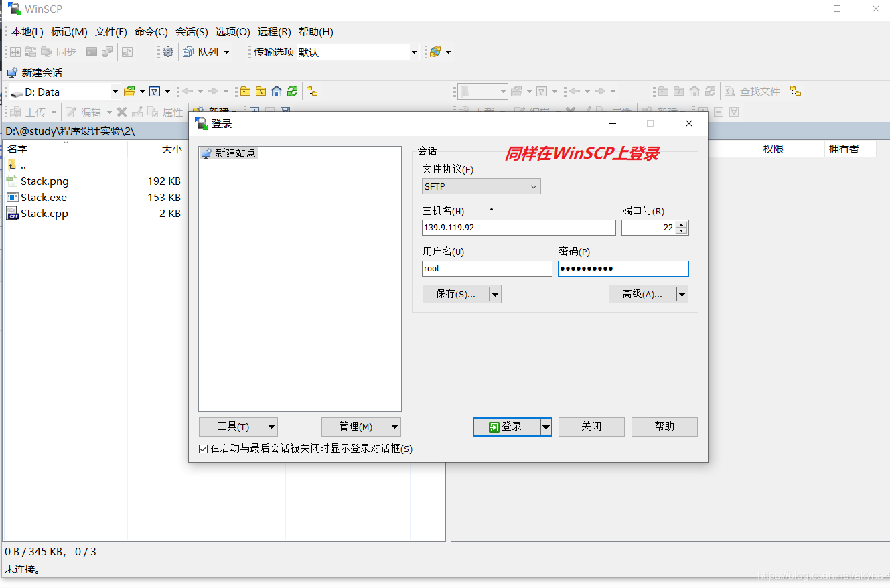The width and height of the screenshot is (890, 588).
Task: Click the local delete X icon
Action: coord(122,112)
